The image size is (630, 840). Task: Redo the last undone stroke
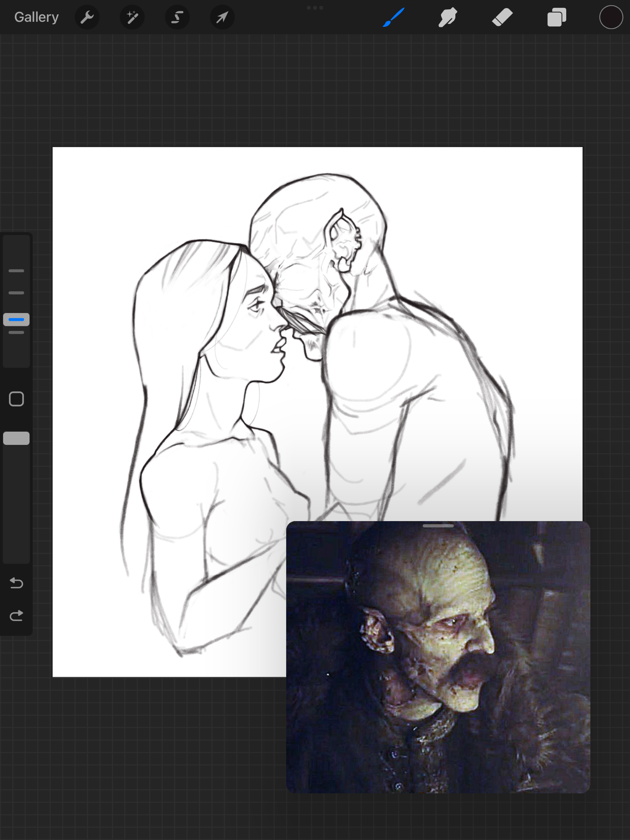(x=16, y=616)
